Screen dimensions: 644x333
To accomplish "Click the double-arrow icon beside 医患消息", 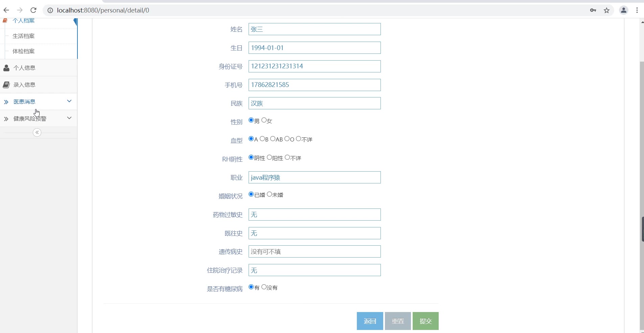I will tap(6, 102).
